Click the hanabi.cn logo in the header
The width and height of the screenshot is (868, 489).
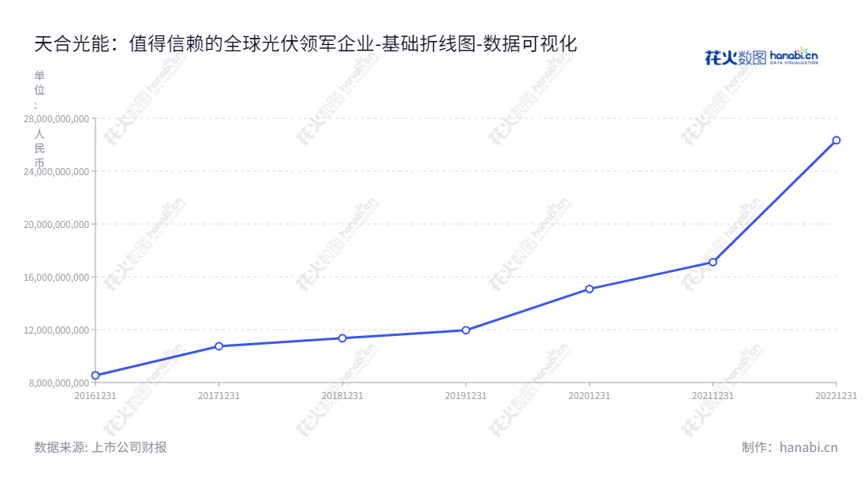[761, 57]
